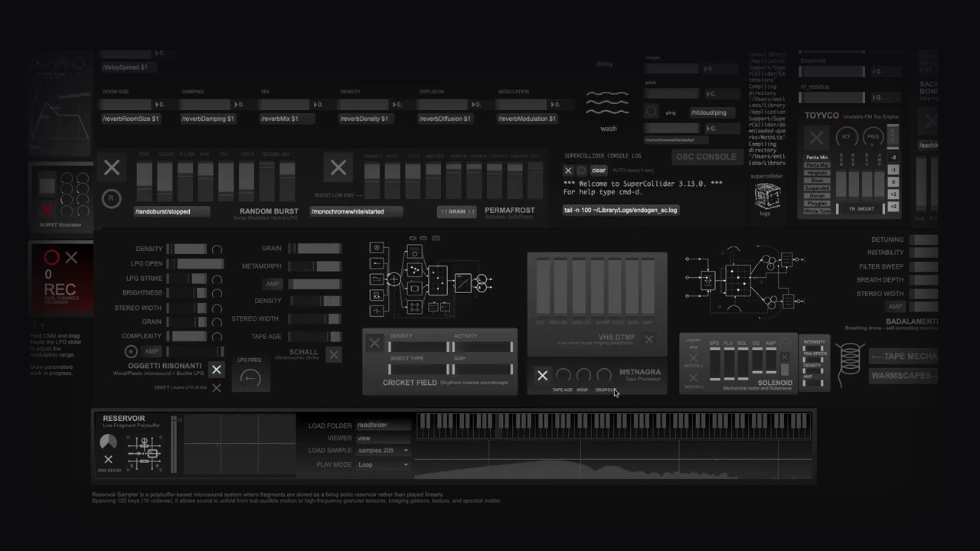Click the COMPLEXITY LFO circle icon

point(217,337)
